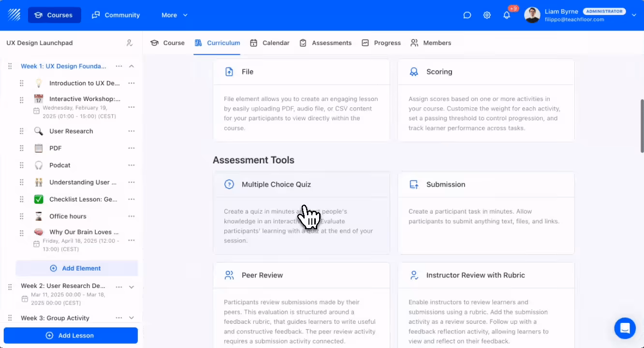The image size is (644, 348).
Task: Click Liam Byrne's profile avatar
Action: (532, 15)
